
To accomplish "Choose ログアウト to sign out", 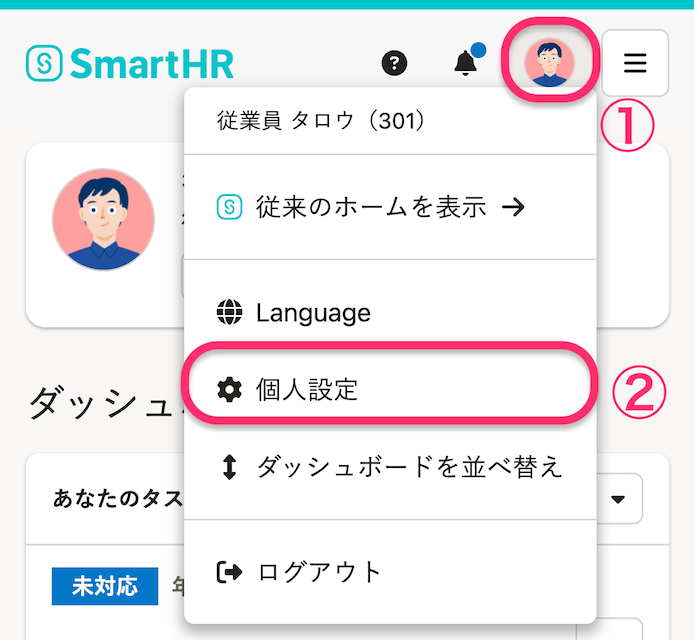I will point(318,572).
